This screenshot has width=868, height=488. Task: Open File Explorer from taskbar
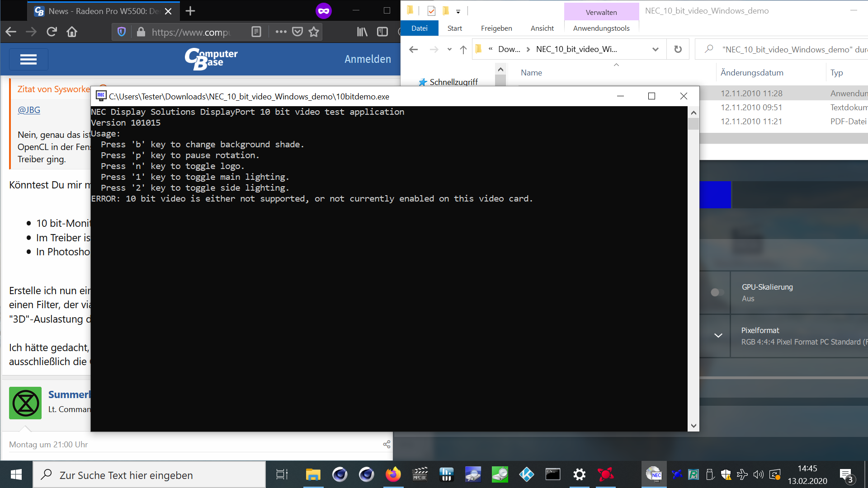[x=313, y=474]
